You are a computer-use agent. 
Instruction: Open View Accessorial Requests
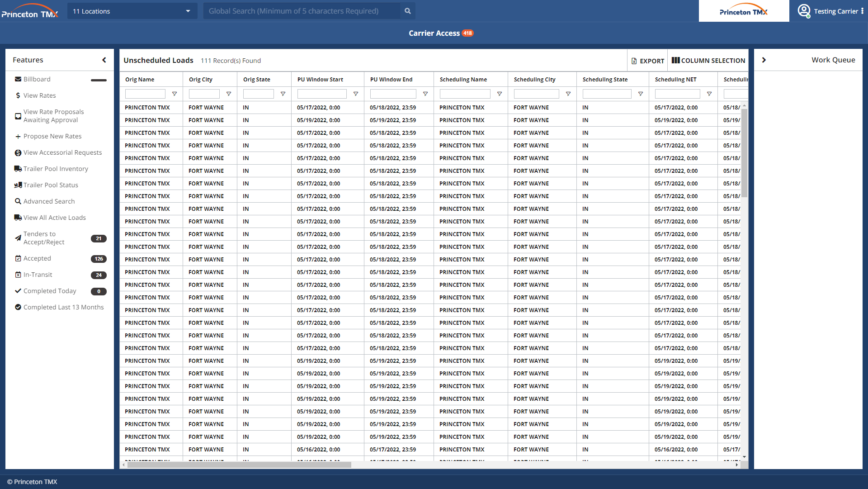tap(62, 152)
